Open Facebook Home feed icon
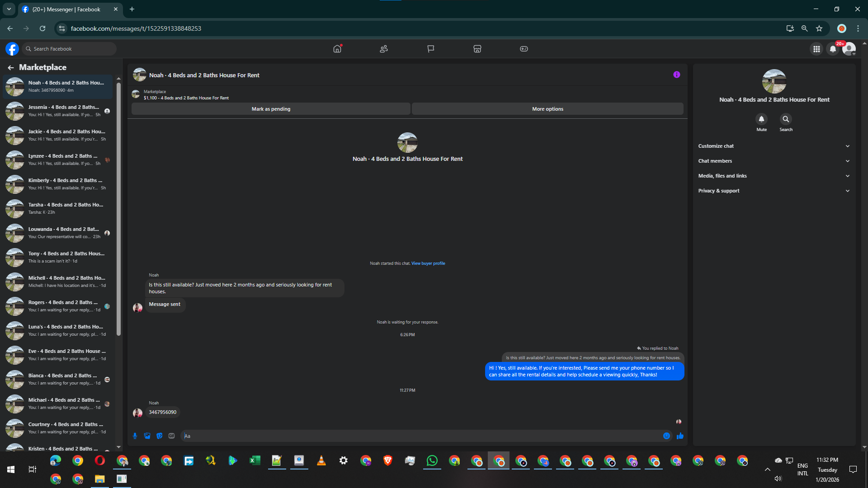The image size is (868, 488). [x=337, y=49]
